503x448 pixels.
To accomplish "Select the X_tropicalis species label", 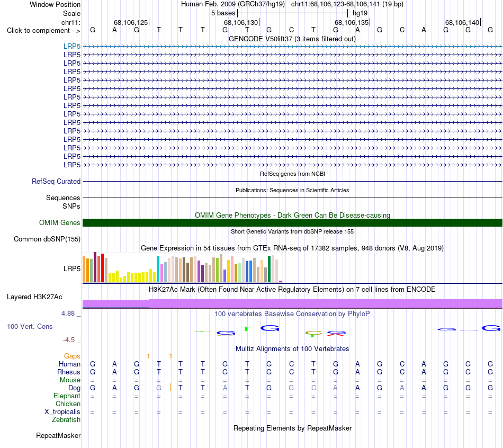I will [62, 412].
